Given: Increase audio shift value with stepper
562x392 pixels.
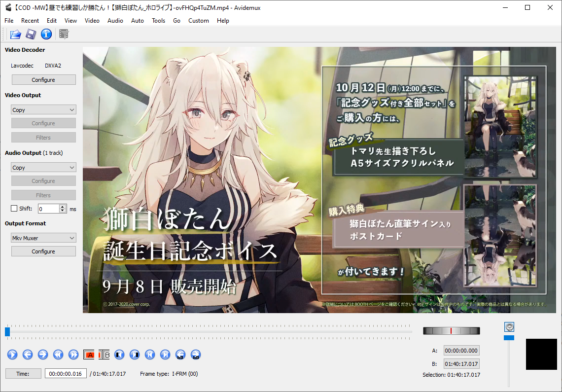Looking at the screenshot, I should click(x=63, y=207).
